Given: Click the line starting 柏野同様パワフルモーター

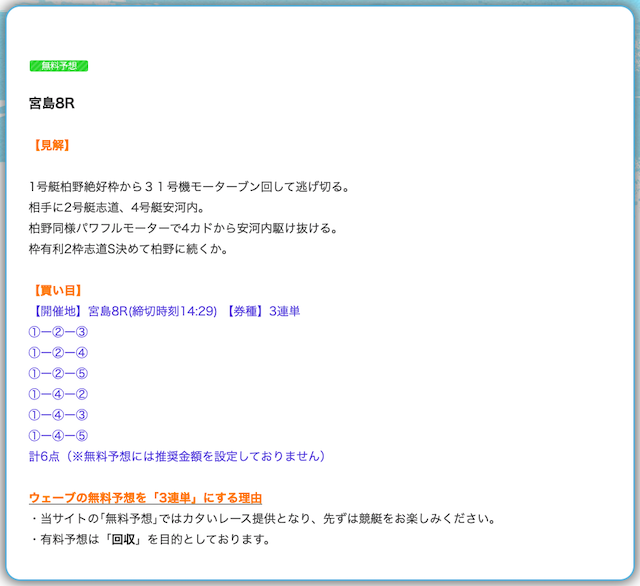Looking at the screenshot, I should tap(184, 228).
